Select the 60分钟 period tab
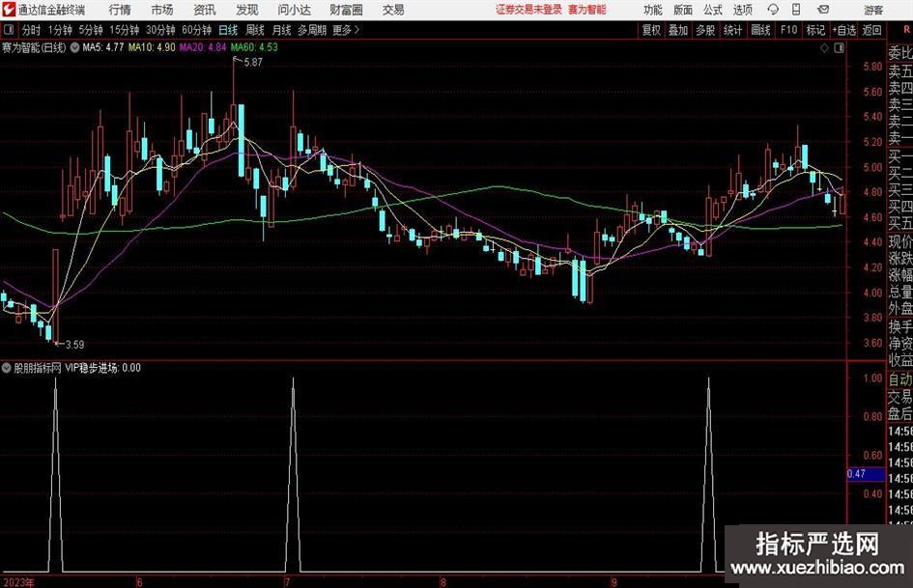 197,30
